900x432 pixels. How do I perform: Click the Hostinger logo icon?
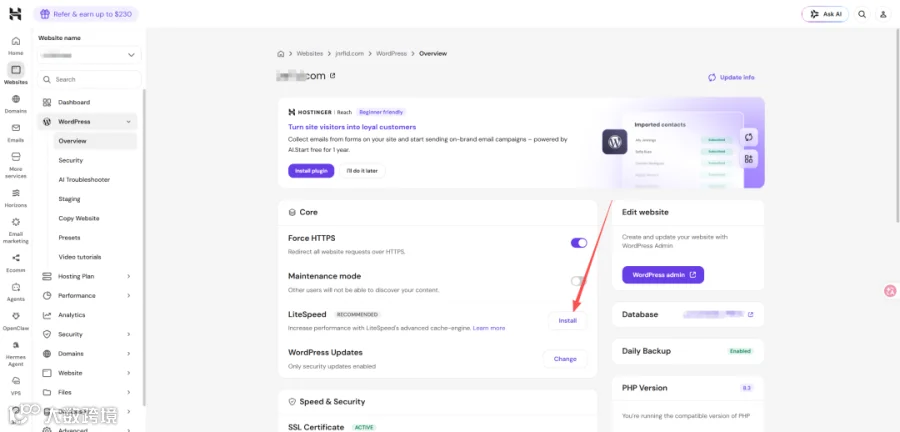click(x=15, y=14)
